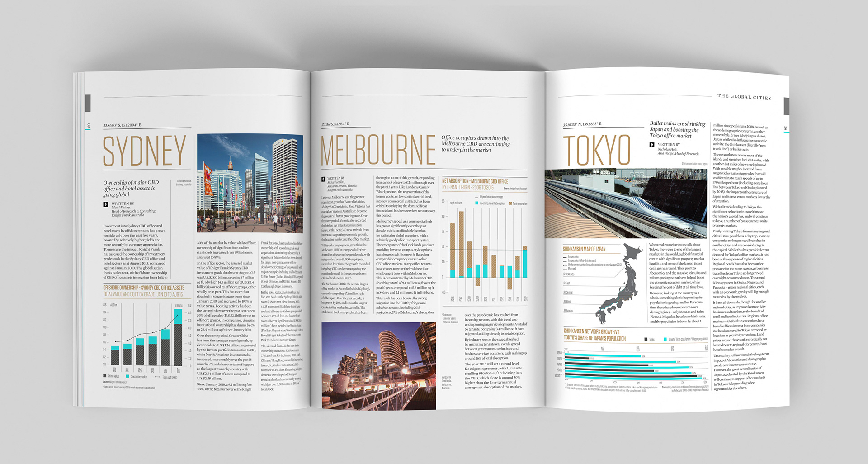Click the 'Prime value' hatched legend swatch

(104, 376)
